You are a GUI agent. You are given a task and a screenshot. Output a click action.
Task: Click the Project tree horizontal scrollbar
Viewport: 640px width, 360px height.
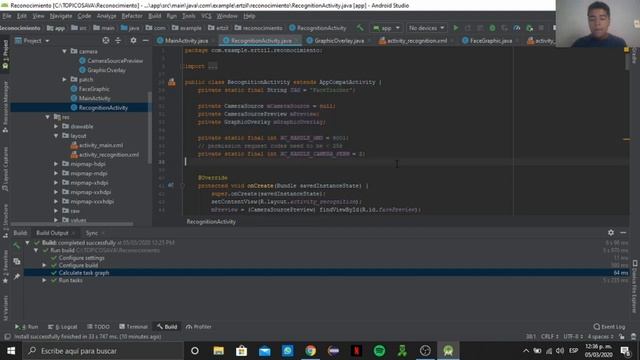72,224
